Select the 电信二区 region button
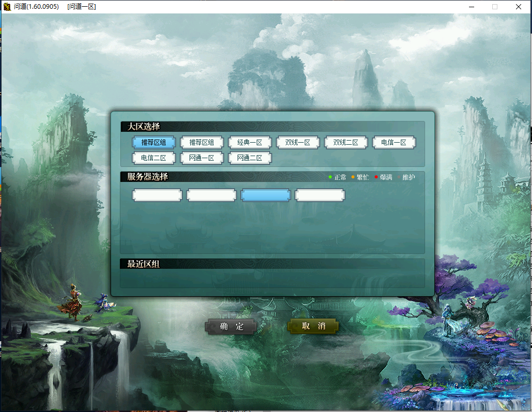The image size is (532, 412). (x=154, y=158)
